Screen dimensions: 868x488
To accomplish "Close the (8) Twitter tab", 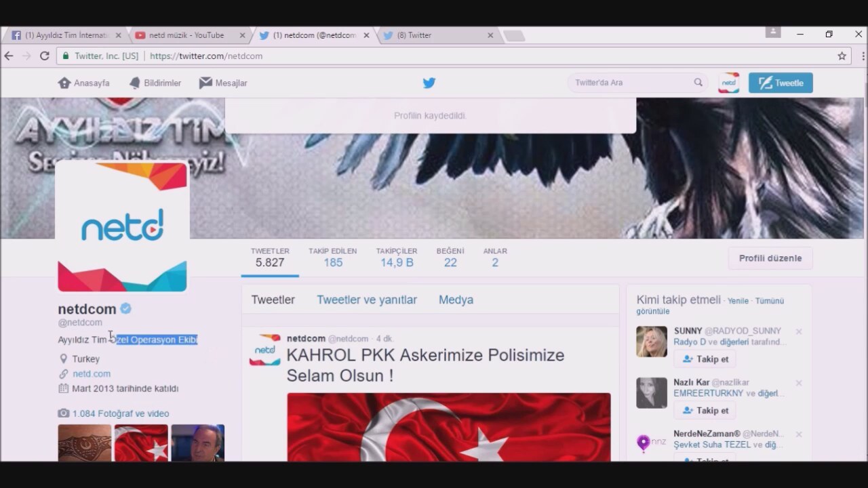I will 490,35.
